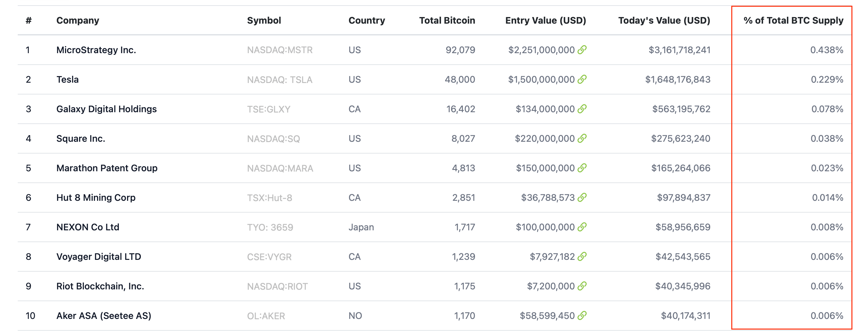Select the 48,000 total bitcoin value
Image resolution: width=868 pixels, height=334 pixels.
coord(460,80)
